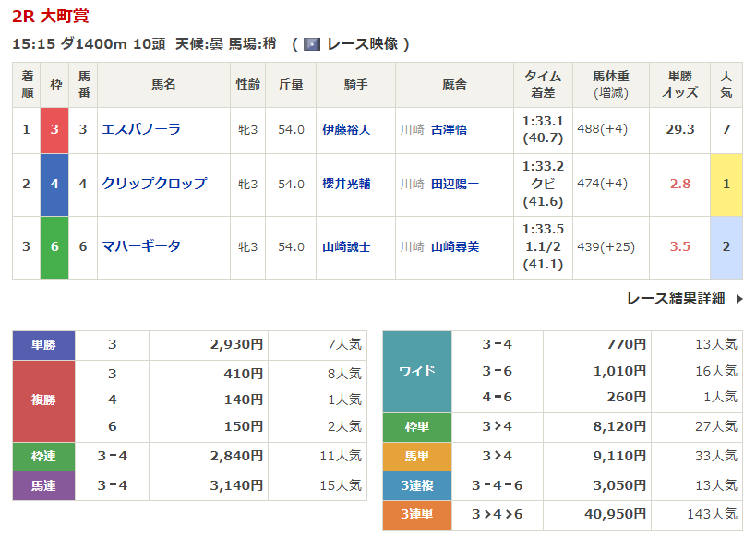The width and height of the screenshot is (756, 537).
Task: Click the race video film icon
Action: coord(311,44)
